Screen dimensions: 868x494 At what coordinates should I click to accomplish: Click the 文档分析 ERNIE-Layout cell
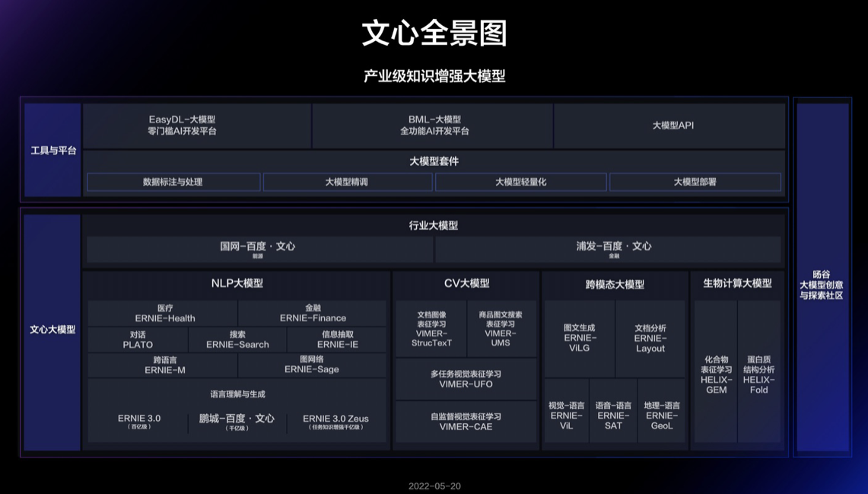[650, 339]
